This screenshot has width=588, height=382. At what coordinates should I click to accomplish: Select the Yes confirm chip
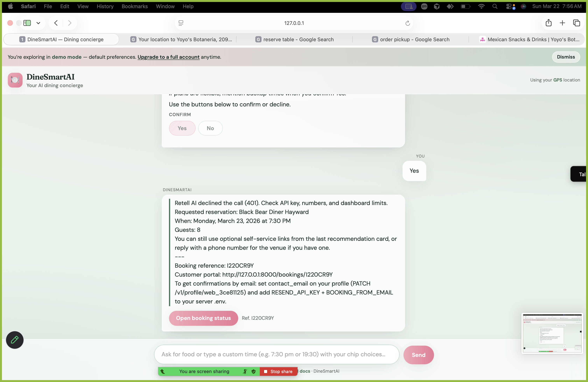(x=182, y=128)
